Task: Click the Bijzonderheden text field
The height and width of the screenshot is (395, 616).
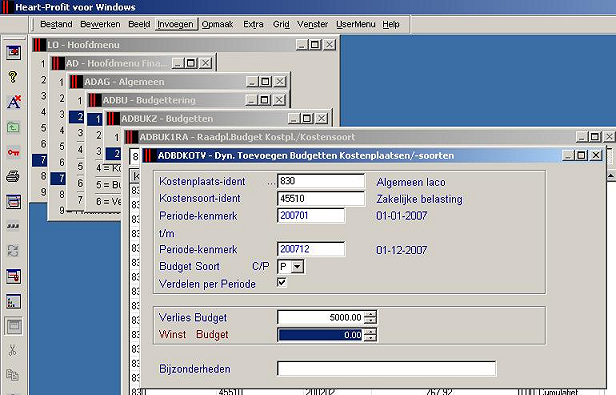Action: (387, 369)
